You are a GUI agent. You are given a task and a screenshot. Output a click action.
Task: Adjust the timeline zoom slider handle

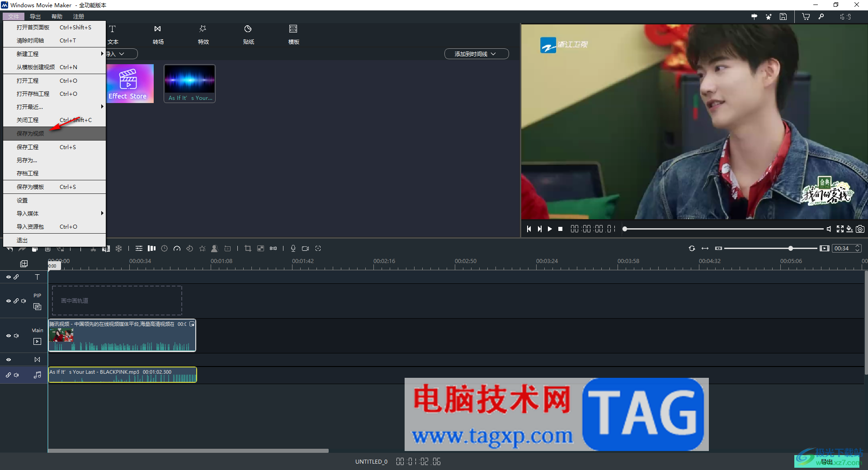[x=790, y=249]
